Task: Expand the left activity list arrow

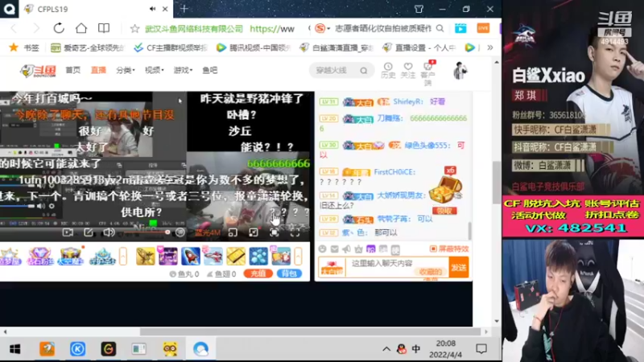Action: click(x=123, y=257)
